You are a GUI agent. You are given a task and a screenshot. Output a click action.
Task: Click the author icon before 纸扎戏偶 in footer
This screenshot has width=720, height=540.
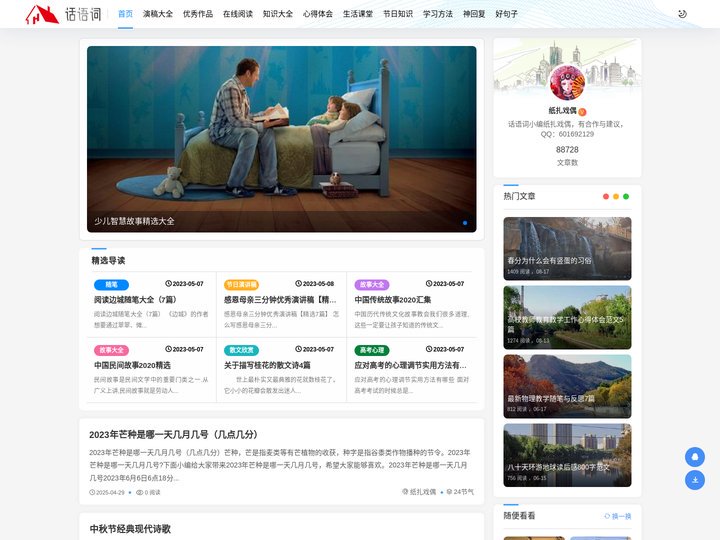[405, 492]
